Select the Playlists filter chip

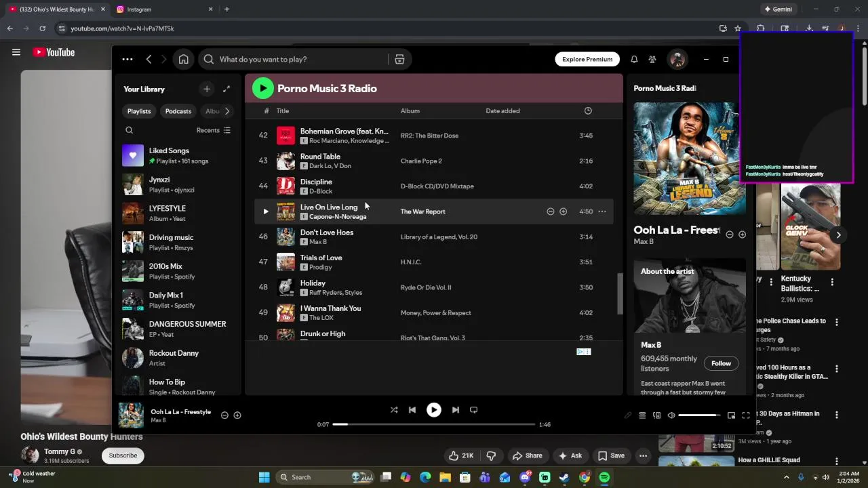click(139, 111)
